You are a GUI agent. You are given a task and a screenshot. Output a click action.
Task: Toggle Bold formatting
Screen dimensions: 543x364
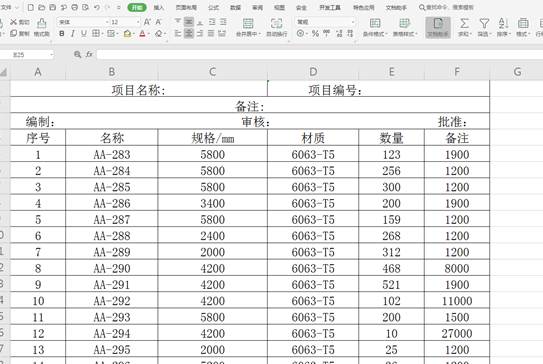(62, 34)
